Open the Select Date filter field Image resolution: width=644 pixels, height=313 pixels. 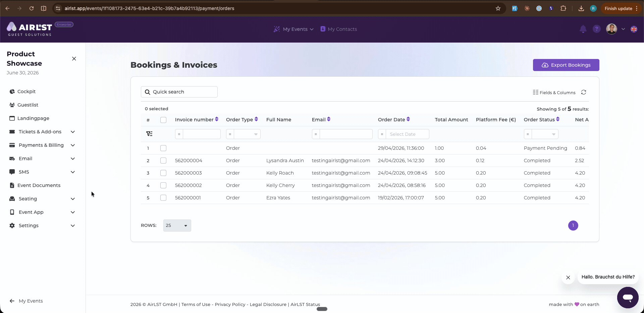tap(408, 134)
